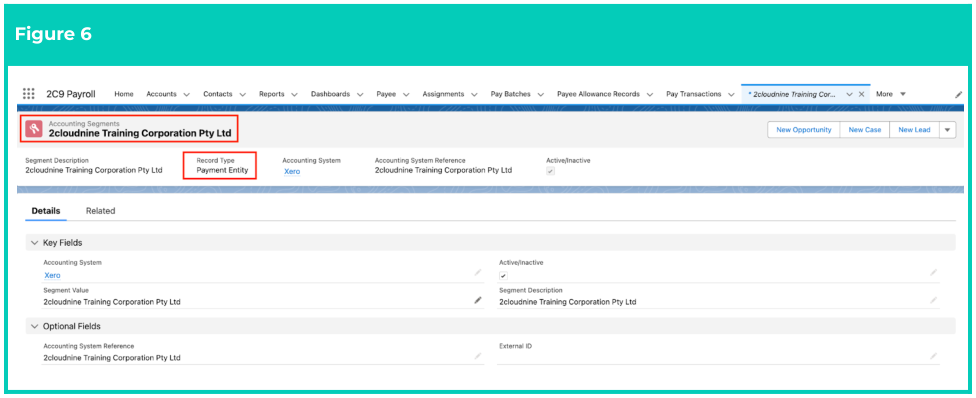Open the Dashboards tab
976x398 pixels.
click(330, 94)
